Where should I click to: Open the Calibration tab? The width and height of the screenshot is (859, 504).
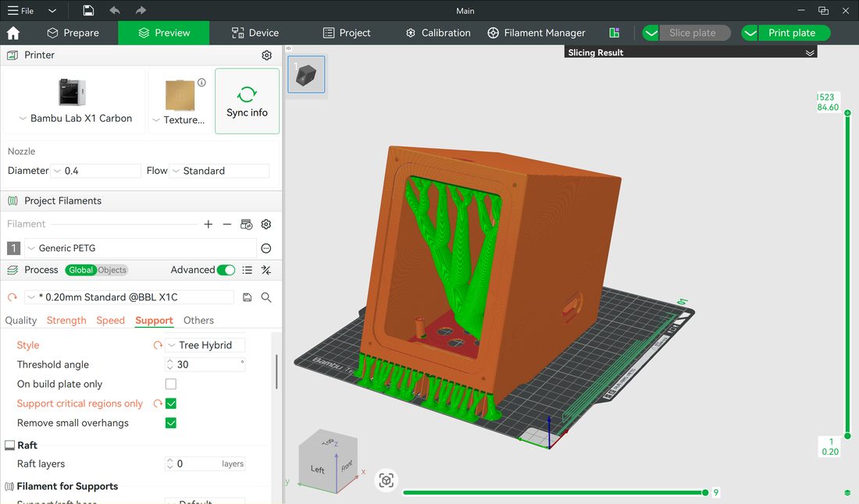point(438,33)
